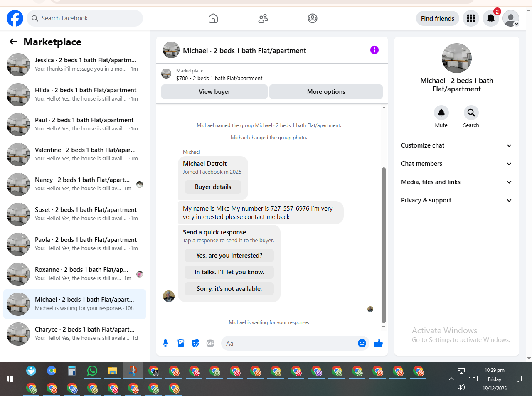The height and width of the screenshot is (396, 532).
Task: Expand the Chat members section
Action: click(x=457, y=164)
